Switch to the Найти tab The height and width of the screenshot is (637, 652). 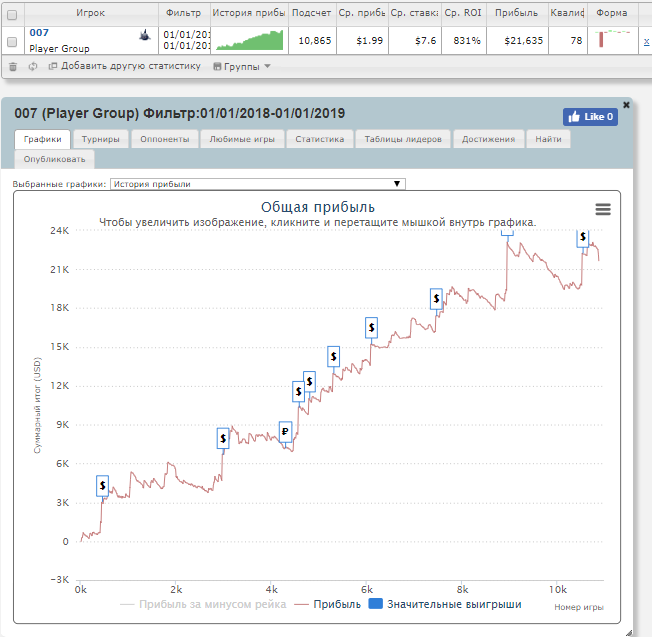click(548, 139)
